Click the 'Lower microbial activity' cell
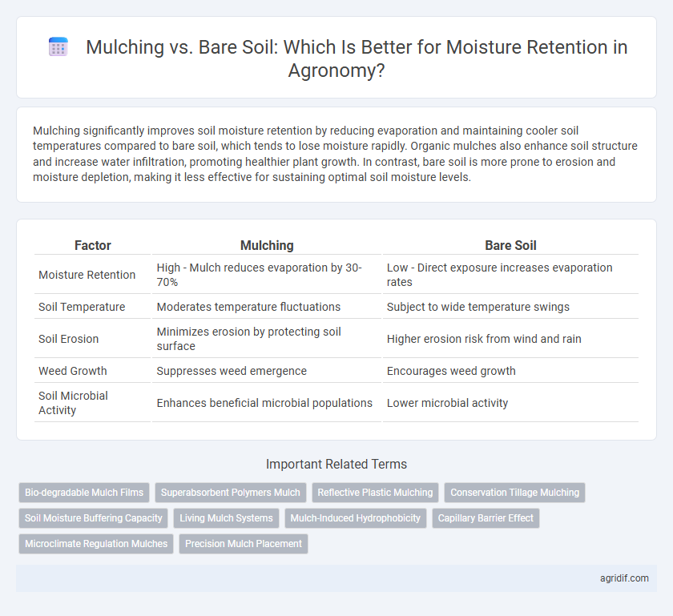Screen dimensions: 673x616 pyautogui.click(x=510, y=403)
